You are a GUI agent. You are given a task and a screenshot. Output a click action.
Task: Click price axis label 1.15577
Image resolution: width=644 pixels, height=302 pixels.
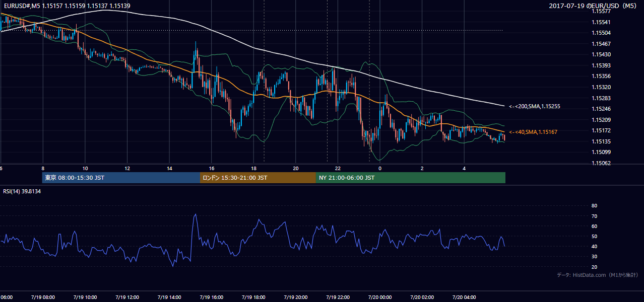(x=601, y=12)
